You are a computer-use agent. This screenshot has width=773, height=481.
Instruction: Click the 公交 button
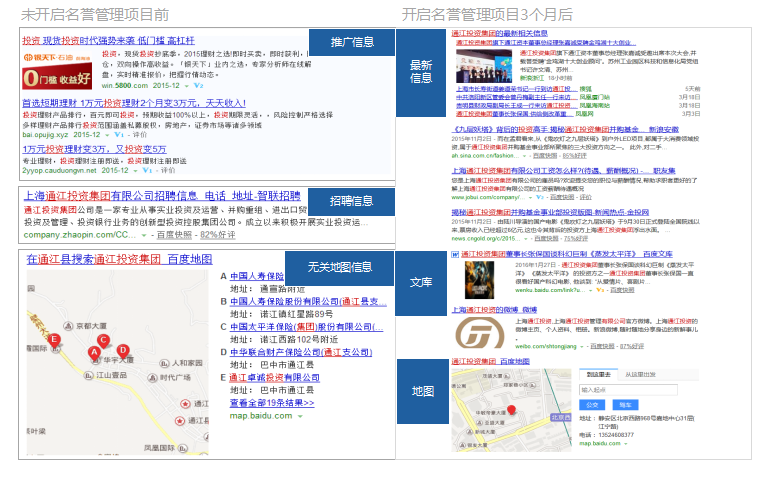592,405
